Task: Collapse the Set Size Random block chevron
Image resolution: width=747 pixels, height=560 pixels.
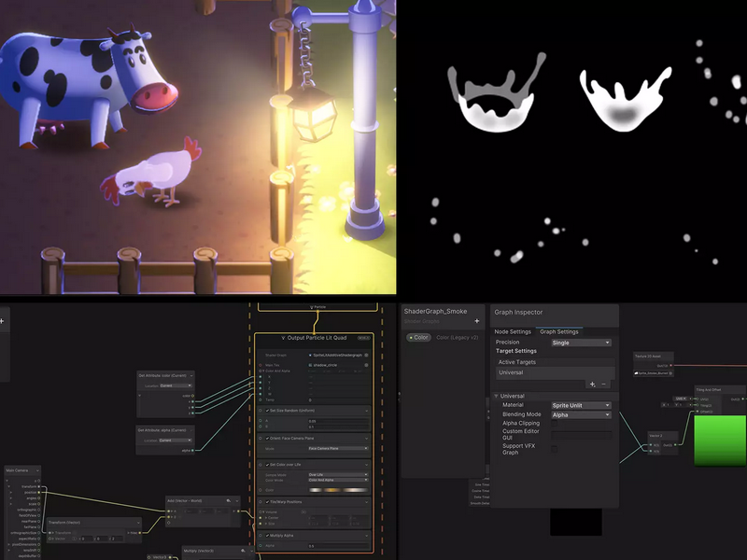Action: tap(366, 411)
